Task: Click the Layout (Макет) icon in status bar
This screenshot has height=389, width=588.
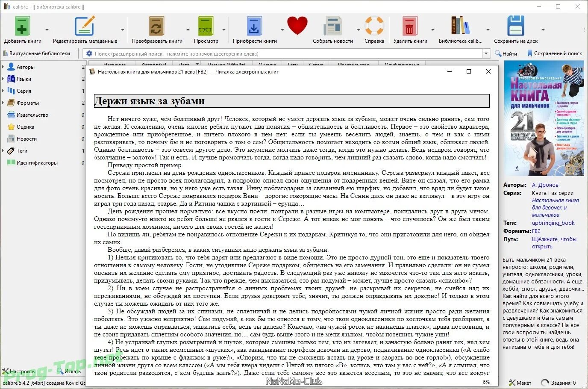Action: pyautogui.click(x=512, y=383)
